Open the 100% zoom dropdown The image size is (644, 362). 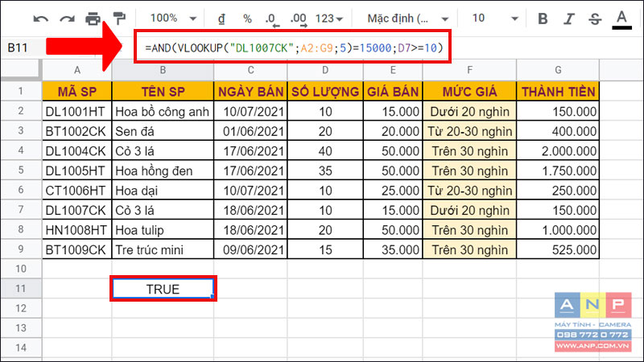[x=173, y=18]
